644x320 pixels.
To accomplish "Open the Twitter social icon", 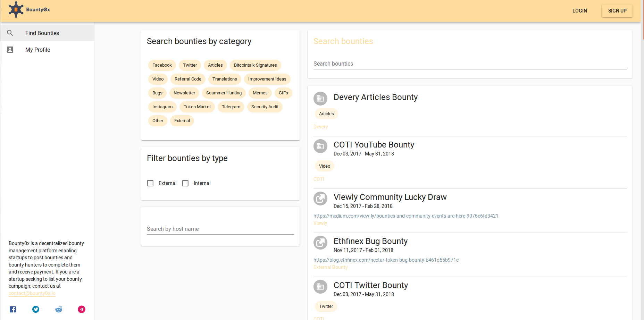I will [x=36, y=309].
